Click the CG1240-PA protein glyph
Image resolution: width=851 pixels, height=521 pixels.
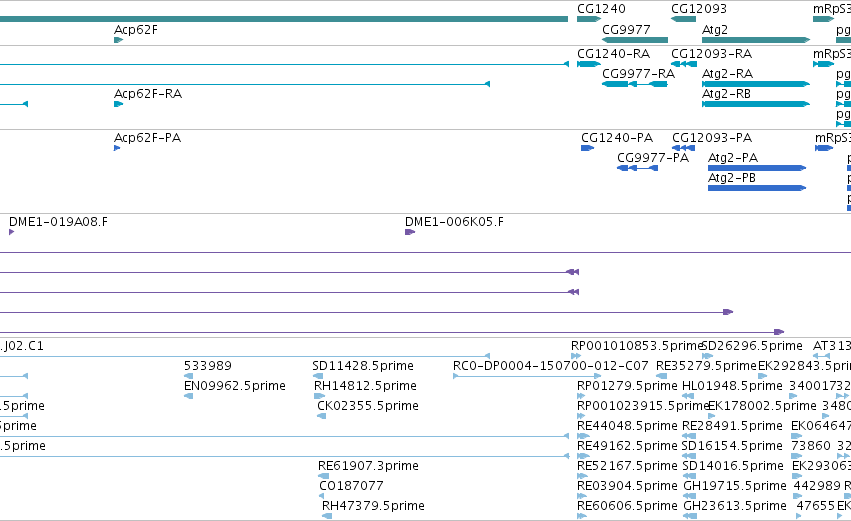point(588,148)
